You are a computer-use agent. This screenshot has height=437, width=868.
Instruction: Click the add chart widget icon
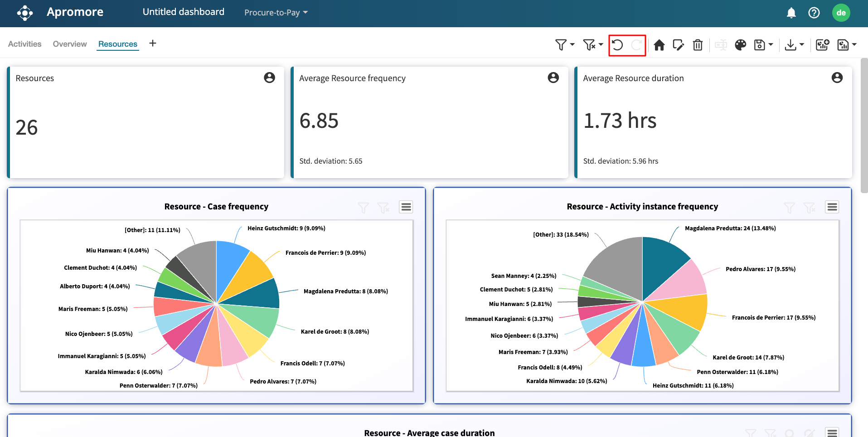pyautogui.click(x=822, y=45)
